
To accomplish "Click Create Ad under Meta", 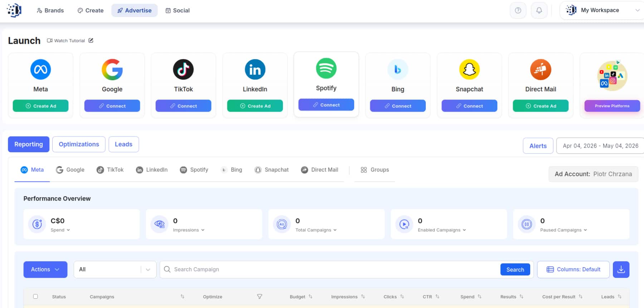I will 40,106.
